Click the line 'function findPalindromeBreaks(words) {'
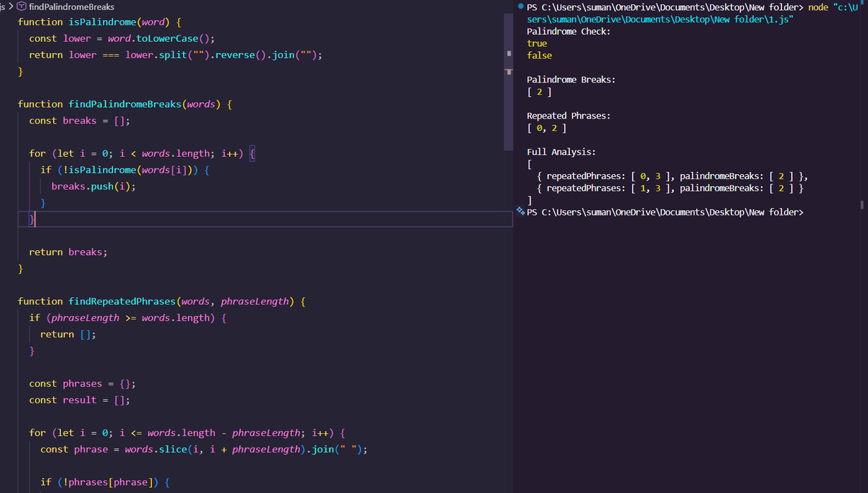This screenshot has height=493, width=868. 124,104
